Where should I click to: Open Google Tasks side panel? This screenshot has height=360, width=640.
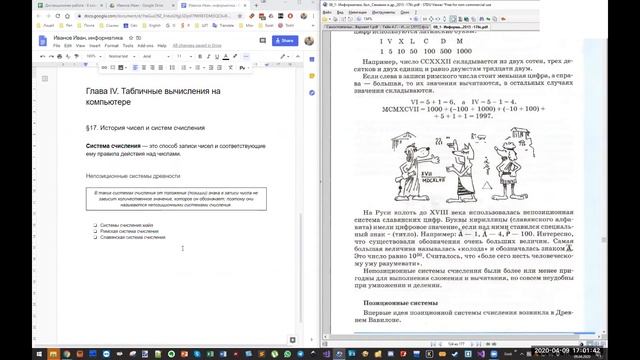pyautogui.click(x=312, y=93)
